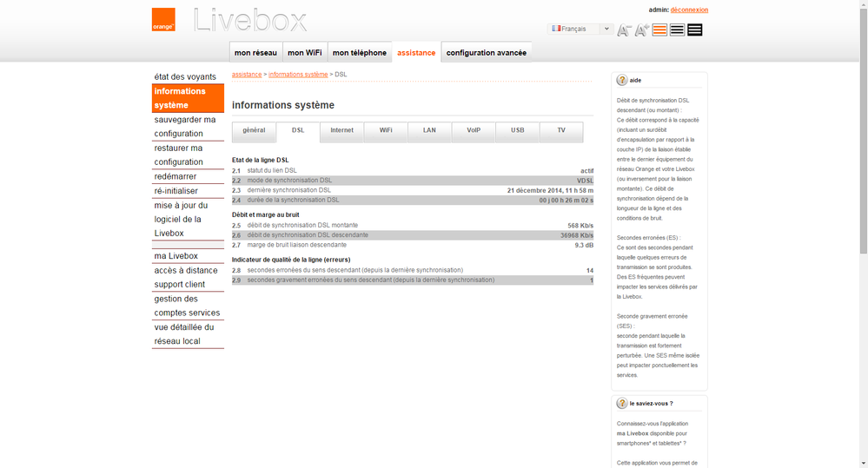Click '00 j 00 h 26 m 02 s' duration
The width and height of the screenshot is (868, 468).
pyautogui.click(x=567, y=201)
